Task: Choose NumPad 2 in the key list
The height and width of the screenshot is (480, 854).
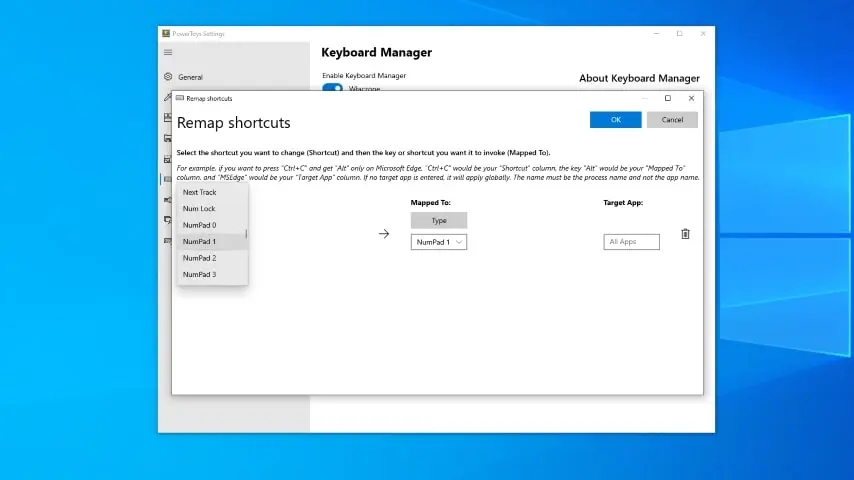Action: pyautogui.click(x=199, y=258)
